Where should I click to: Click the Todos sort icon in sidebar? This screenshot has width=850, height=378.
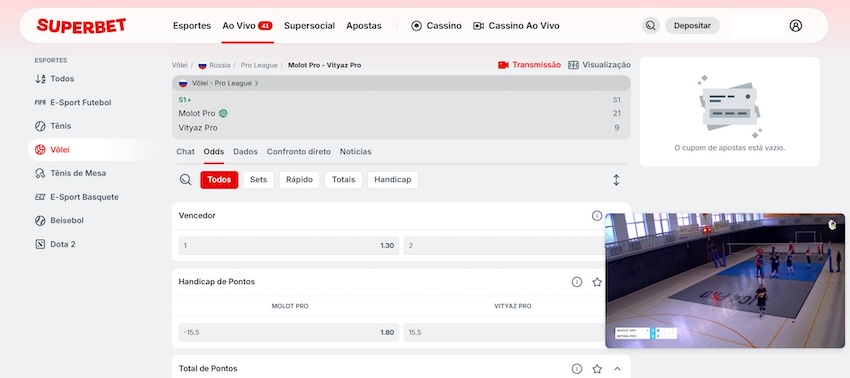(x=40, y=79)
